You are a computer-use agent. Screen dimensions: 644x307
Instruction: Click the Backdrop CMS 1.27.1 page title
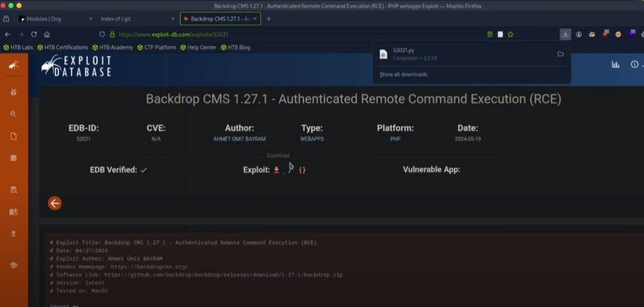[x=353, y=99]
